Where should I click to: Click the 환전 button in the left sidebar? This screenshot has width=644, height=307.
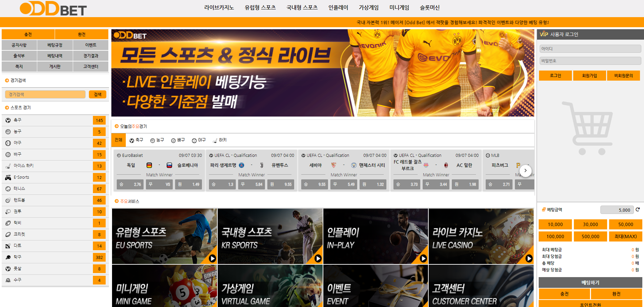point(82,34)
